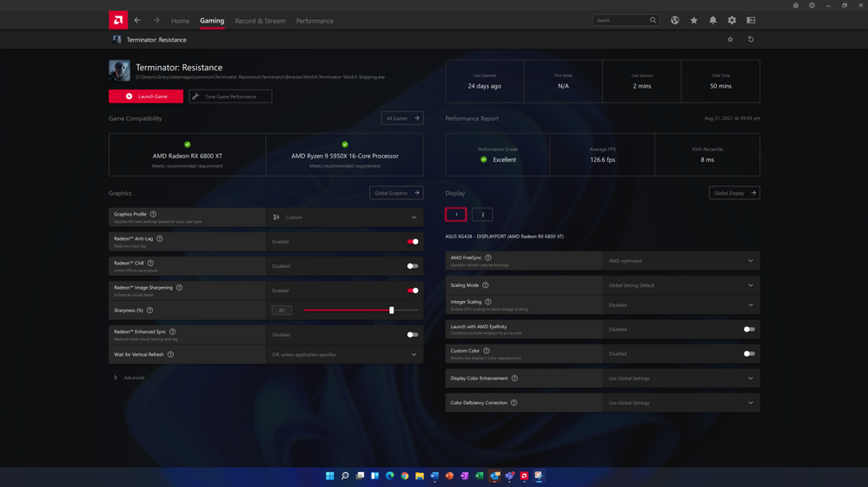868x487 pixels.
Task: Open All Games list
Action: (x=402, y=118)
